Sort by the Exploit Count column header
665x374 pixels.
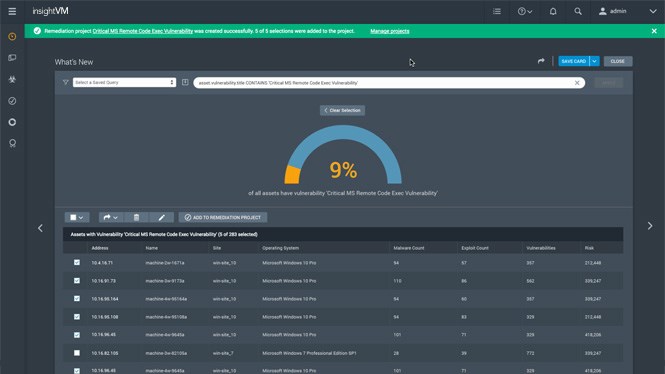475,248
